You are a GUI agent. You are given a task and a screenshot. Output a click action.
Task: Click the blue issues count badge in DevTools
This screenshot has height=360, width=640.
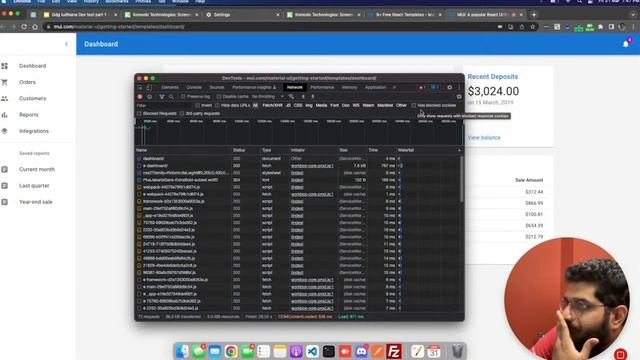(435, 87)
